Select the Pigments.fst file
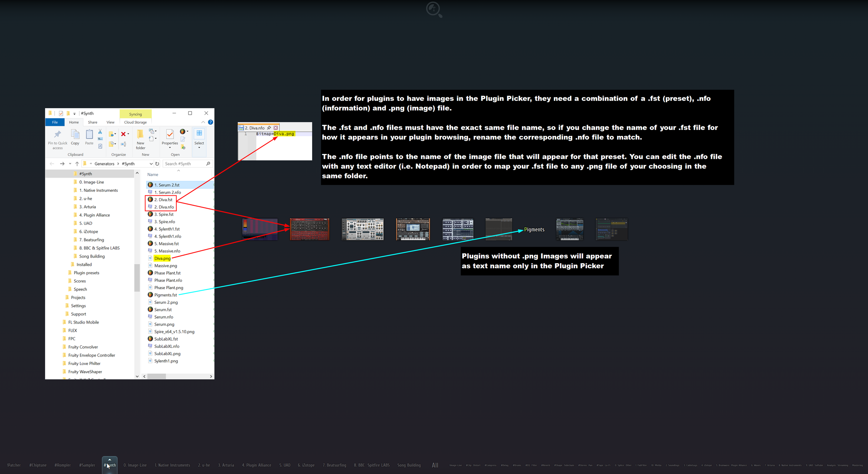Image resolution: width=868 pixels, height=474 pixels. 165,295
